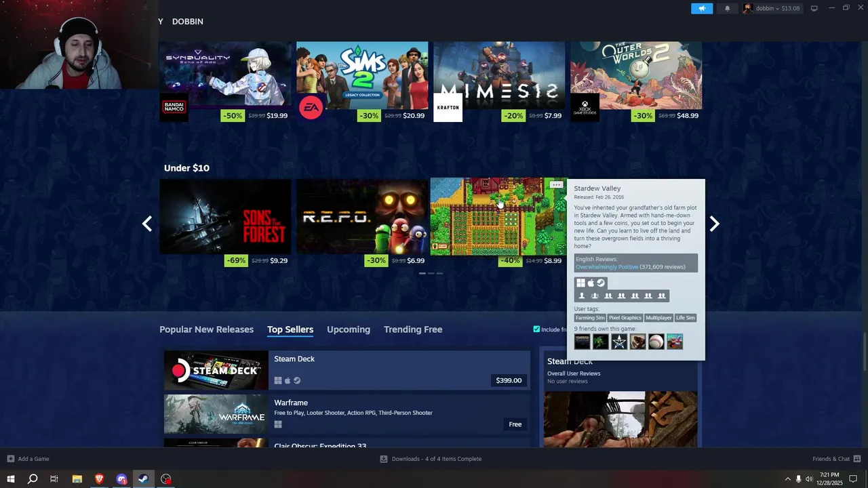Go to previous Under $10 carousel page

[x=147, y=224]
